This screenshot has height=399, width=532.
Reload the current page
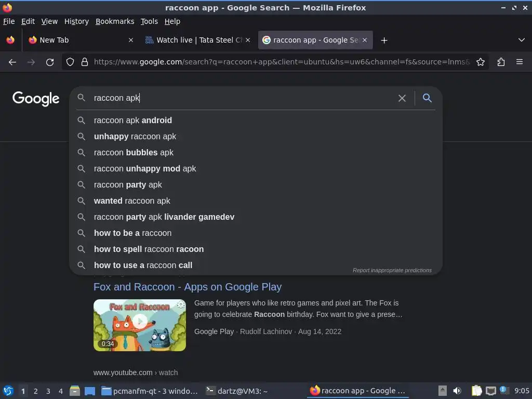pyautogui.click(x=50, y=62)
